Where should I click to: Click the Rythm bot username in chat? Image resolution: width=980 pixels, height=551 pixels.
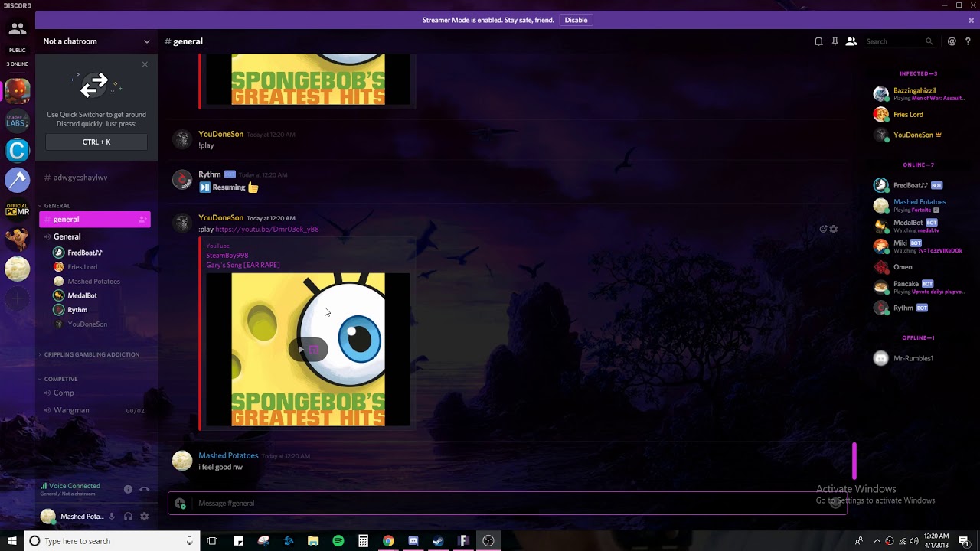[x=209, y=174]
